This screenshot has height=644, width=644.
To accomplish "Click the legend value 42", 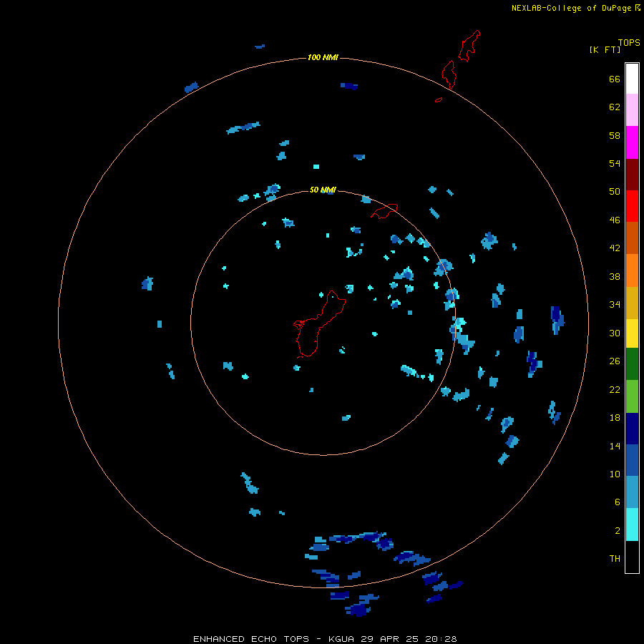I will (615, 248).
